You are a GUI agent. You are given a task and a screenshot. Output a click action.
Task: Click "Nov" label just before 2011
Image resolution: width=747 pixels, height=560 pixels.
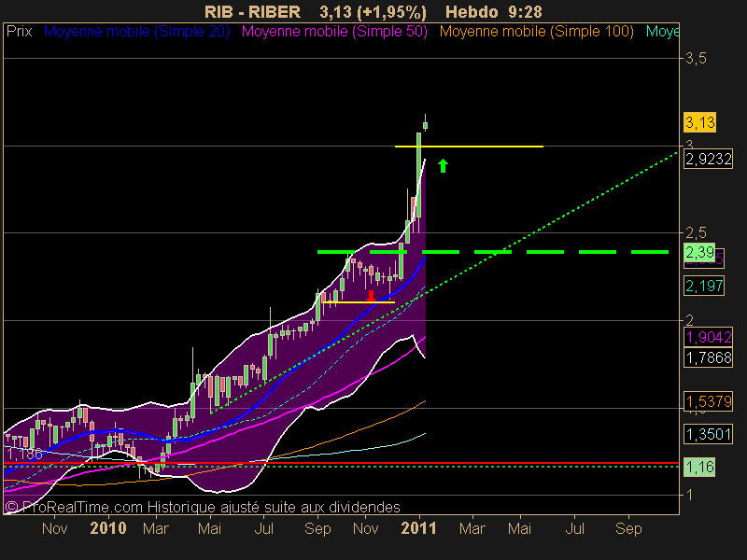point(365,528)
